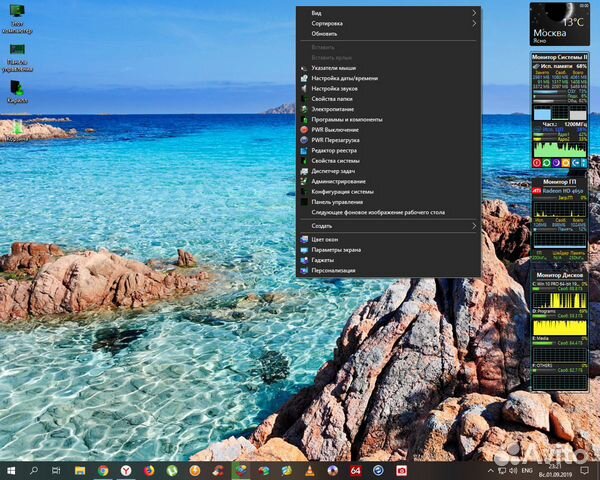Launch File Explorer from taskbar
The image size is (600, 480).
tap(80, 470)
